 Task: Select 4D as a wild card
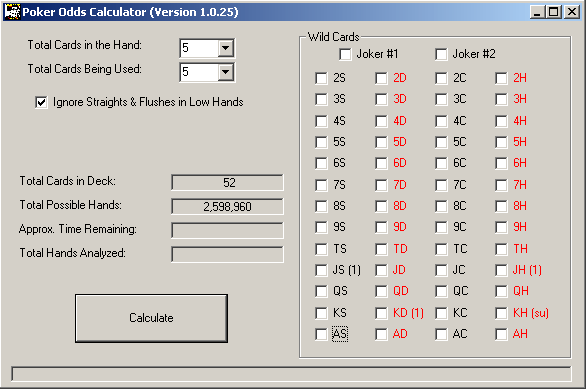[x=381, y=121]
